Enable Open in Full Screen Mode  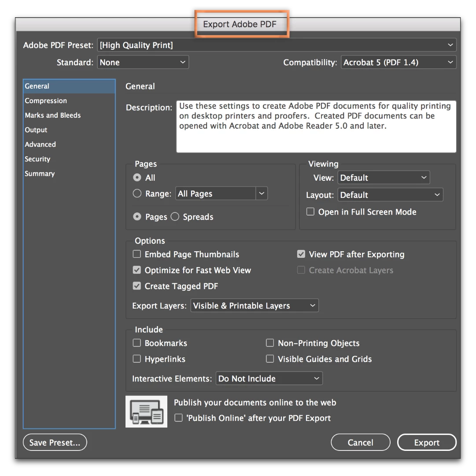pos(310,212)
